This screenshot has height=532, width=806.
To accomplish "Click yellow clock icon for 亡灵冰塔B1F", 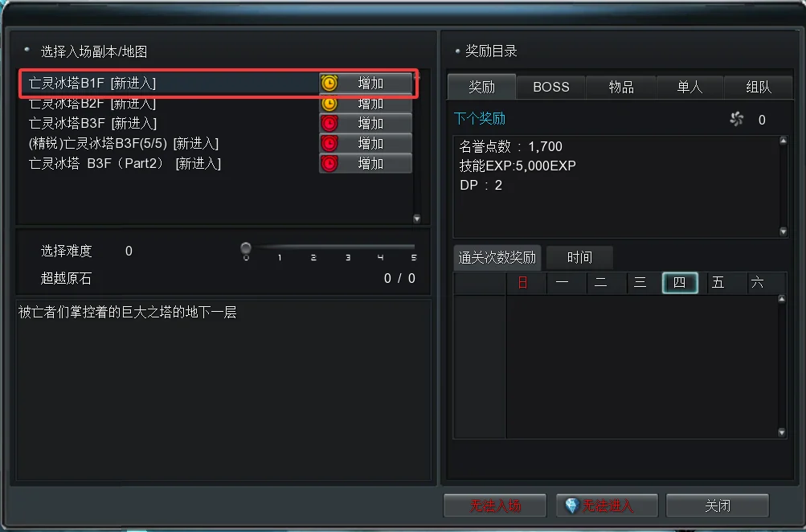I will [329, 83].
